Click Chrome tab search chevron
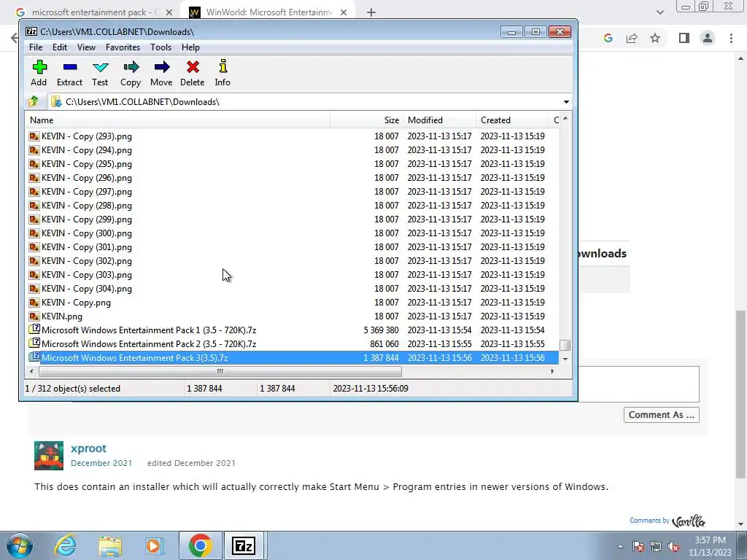Image resolution: width=747 pixels, height=560 pixels. click(659, 13)
